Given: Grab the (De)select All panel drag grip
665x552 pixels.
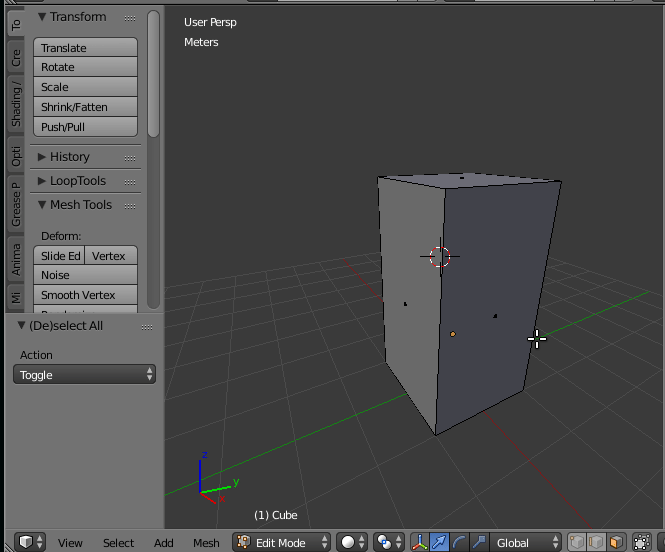Looking at the screenshot, I should click(x=147, y=327).
